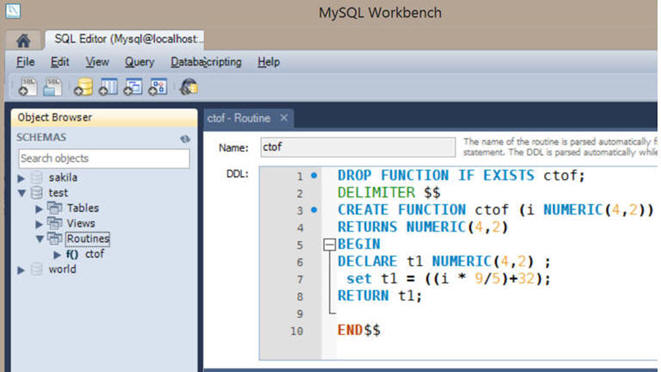Click the MySQL Workbench app icon

point(13,11)
